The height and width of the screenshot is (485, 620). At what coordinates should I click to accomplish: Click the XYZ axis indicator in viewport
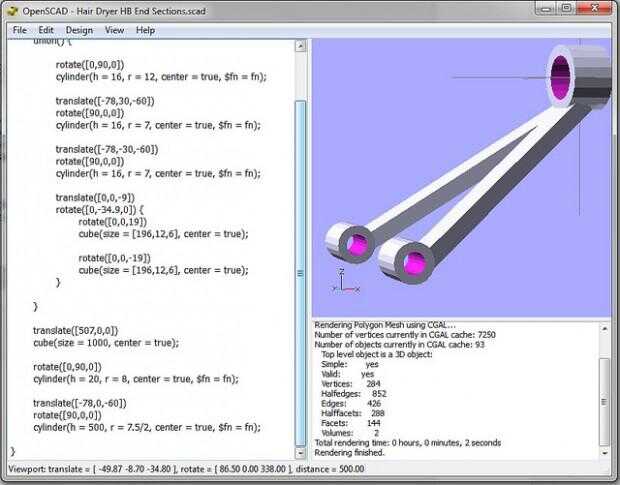(x=346, y=281)
